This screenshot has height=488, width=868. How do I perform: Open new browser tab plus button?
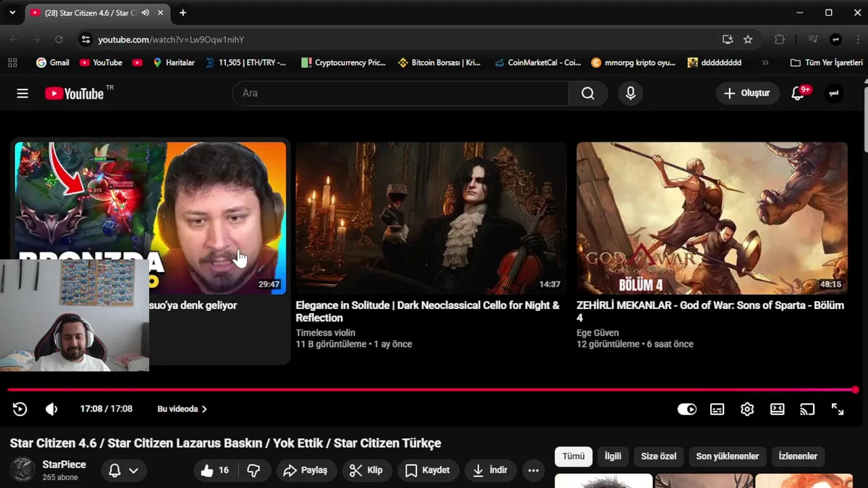183,12
